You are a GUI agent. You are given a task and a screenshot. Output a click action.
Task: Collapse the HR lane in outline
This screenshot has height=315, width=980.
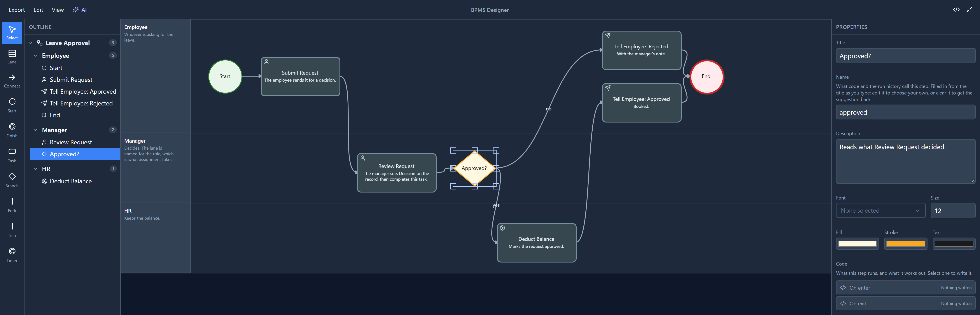tap(35, 169)
